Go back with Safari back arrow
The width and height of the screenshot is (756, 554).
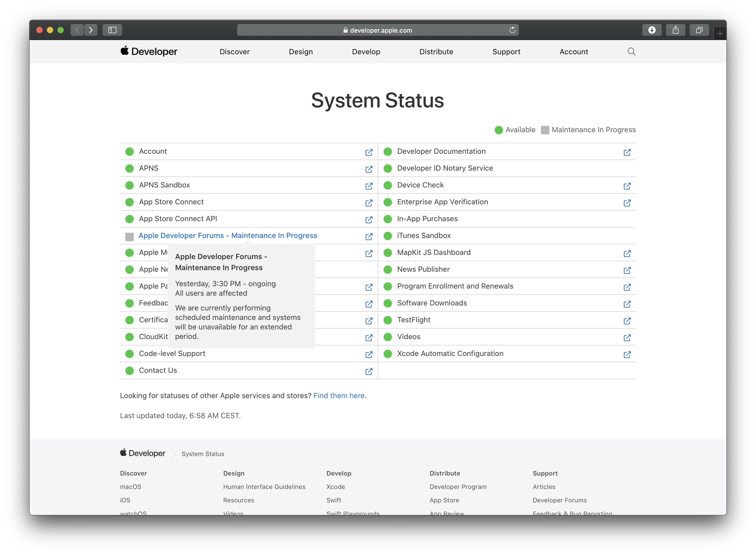pyautogui.click(x=77, y=30)
